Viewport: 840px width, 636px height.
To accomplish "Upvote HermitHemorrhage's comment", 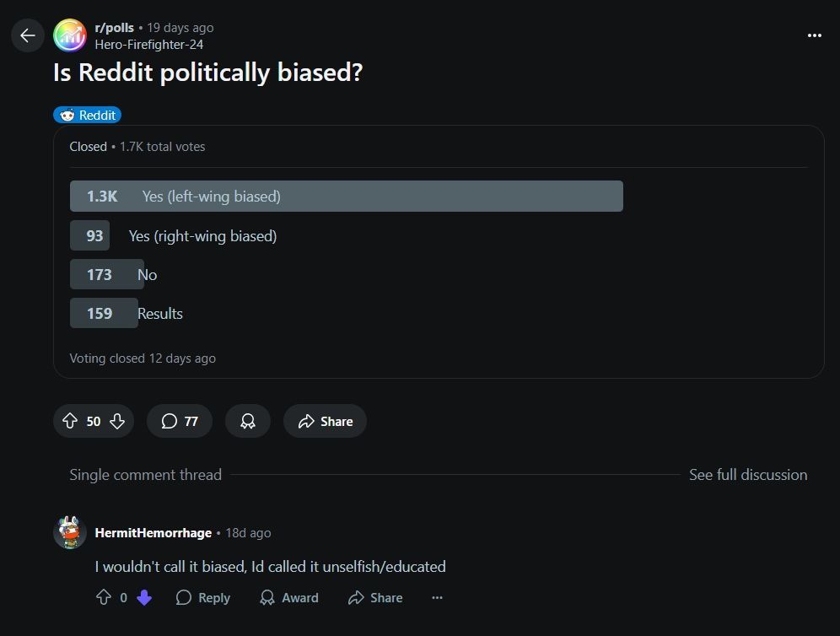I will [104, 597].
